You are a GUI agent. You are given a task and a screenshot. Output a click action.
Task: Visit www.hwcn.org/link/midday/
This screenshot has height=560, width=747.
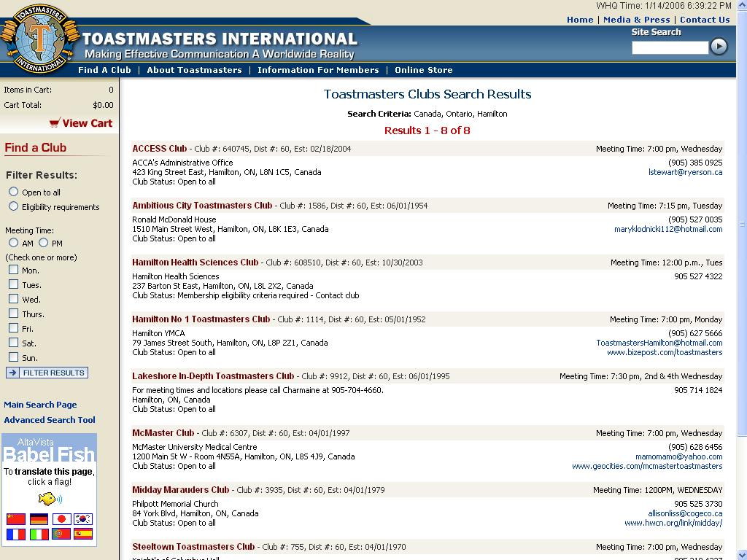point(673,523)
